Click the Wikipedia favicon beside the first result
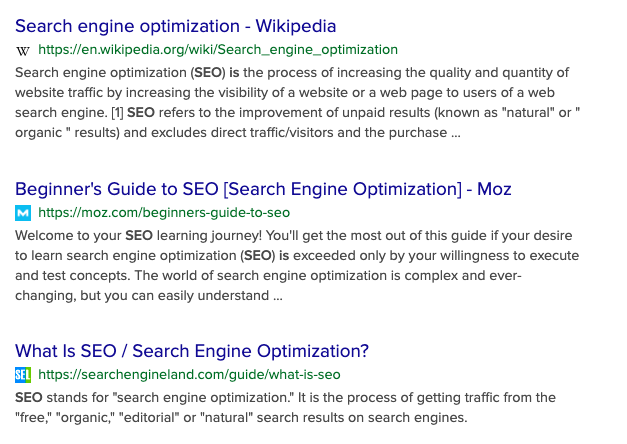The width and height of the screenshot is (627, 444). click(x=24, y=50)
